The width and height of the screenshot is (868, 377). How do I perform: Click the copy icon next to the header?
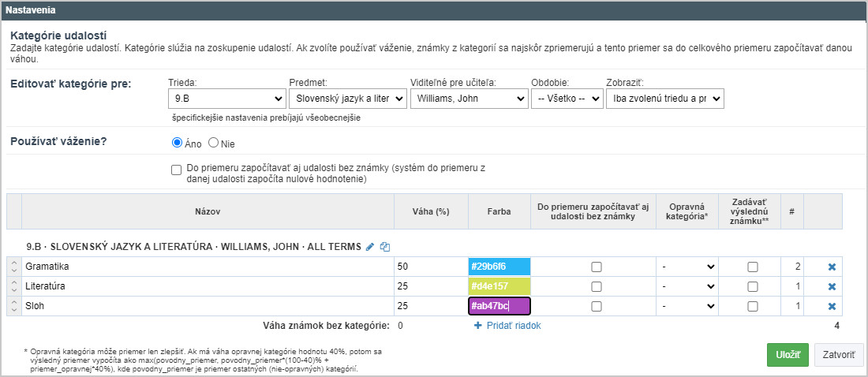click(385, 247)
